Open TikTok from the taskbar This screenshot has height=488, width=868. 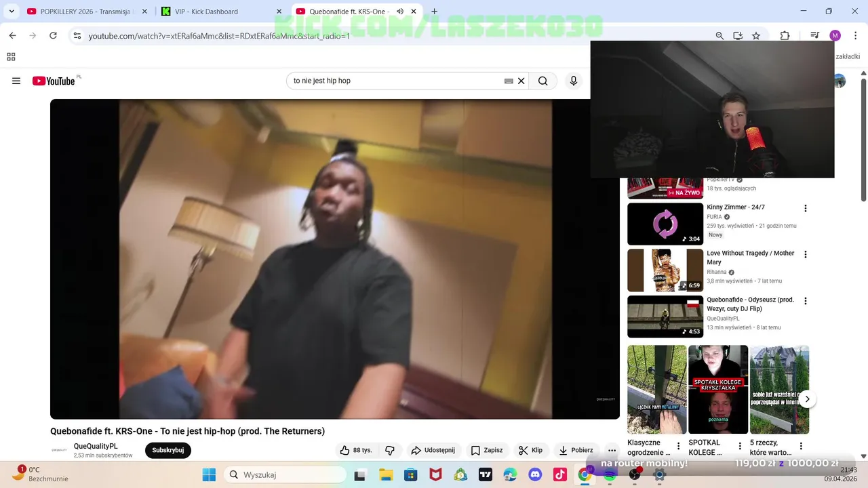pyautogui.click(x=560, y=474)
